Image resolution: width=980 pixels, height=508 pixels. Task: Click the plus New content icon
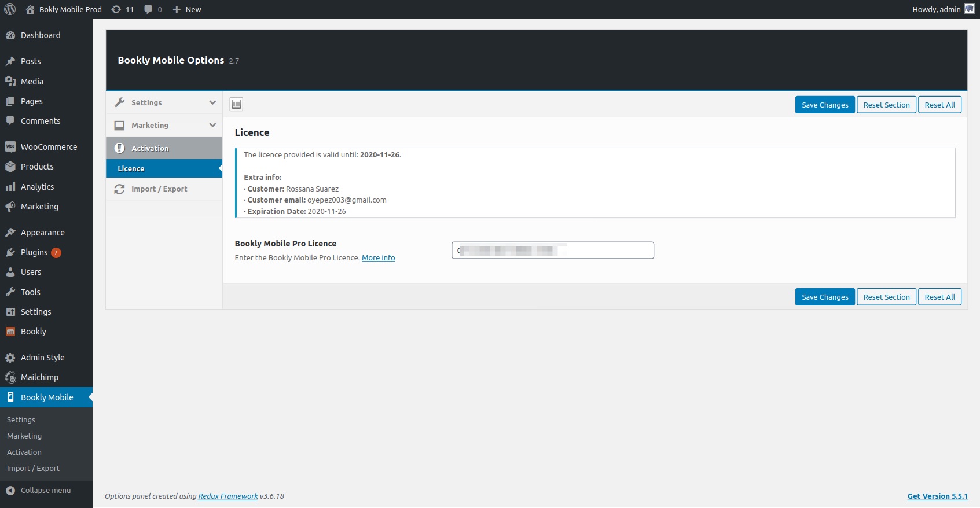[177, 9]
